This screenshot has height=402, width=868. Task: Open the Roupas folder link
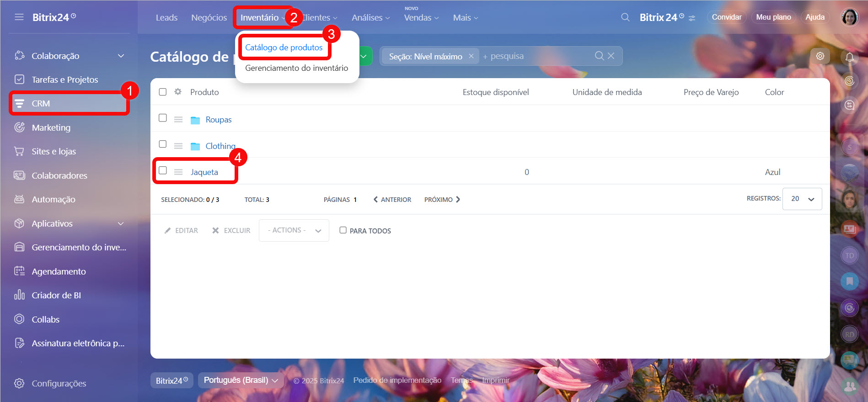(x=219, y=120)
